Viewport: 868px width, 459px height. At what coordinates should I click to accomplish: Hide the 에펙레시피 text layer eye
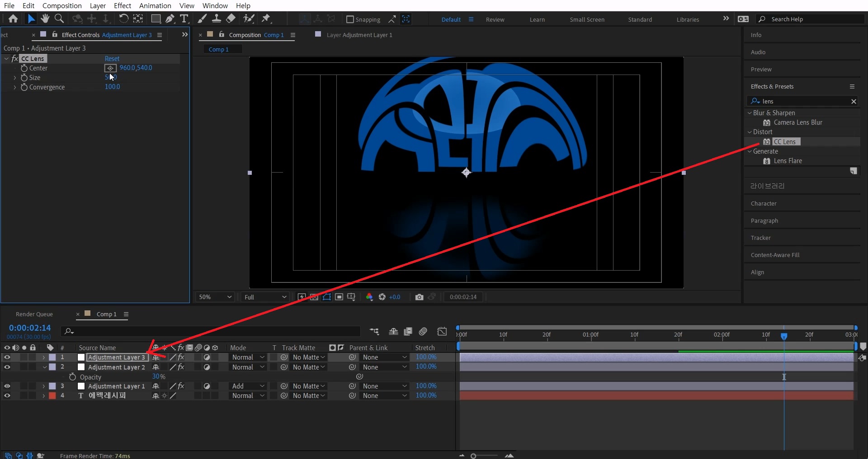click(x=7, y=396)
